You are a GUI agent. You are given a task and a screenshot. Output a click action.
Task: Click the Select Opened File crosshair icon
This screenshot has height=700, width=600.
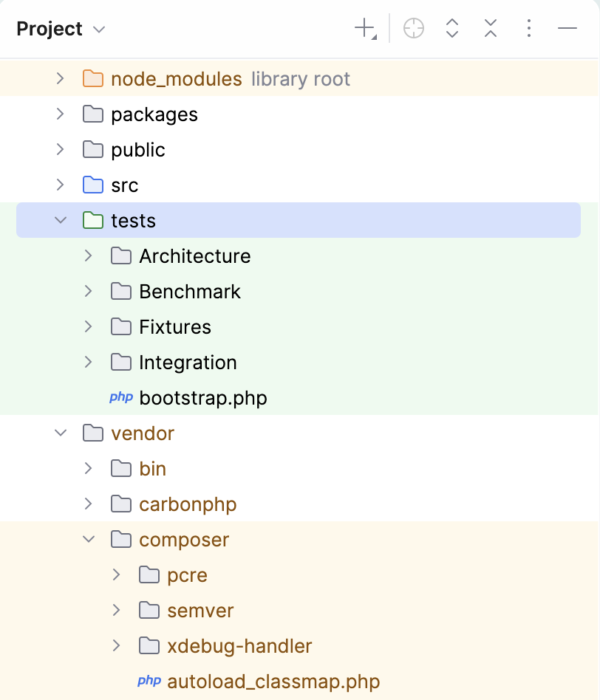pyautogui.click(x=413, y=28)
